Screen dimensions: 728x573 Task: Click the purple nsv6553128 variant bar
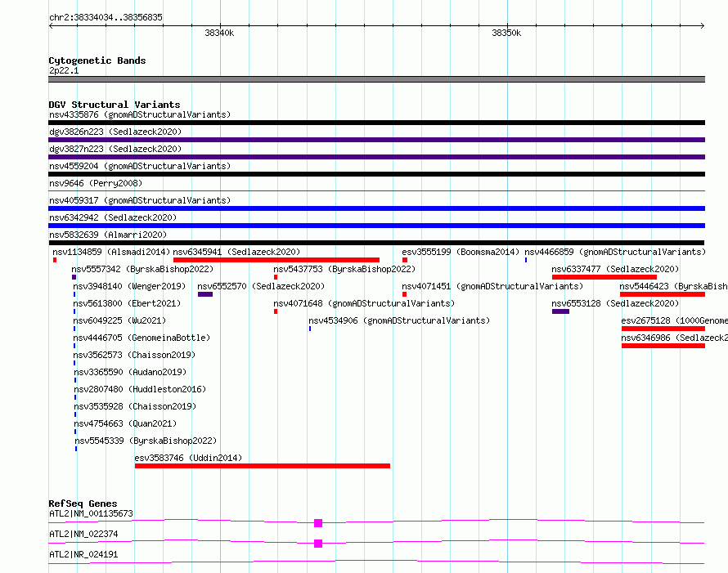(560, 311)
